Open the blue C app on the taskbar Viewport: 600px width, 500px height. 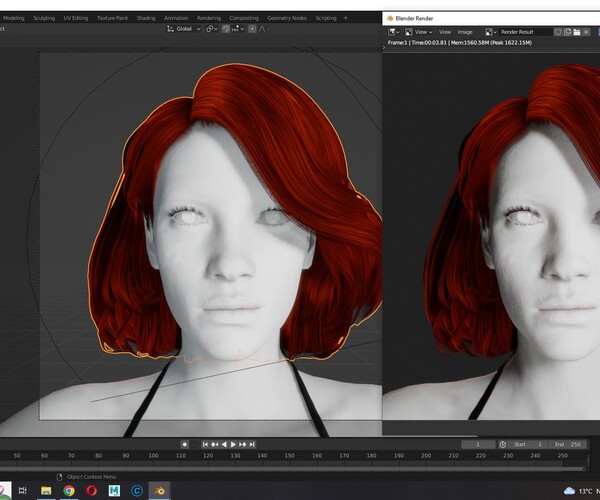[137, 490]
